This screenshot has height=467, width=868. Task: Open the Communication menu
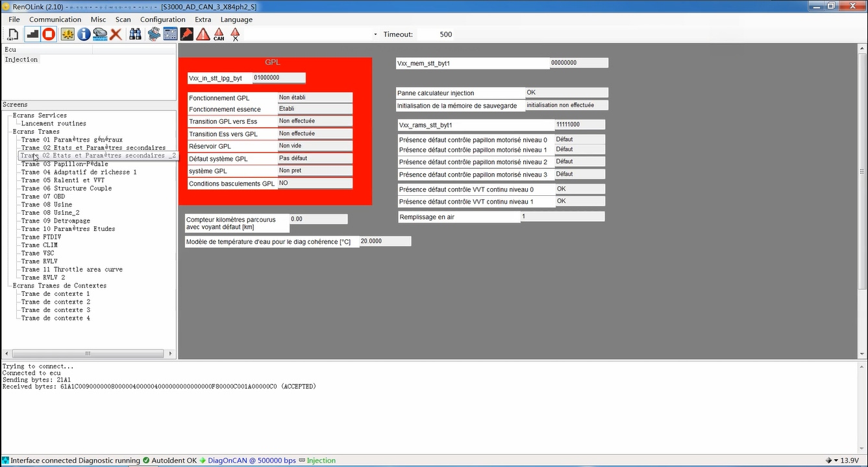55,19
